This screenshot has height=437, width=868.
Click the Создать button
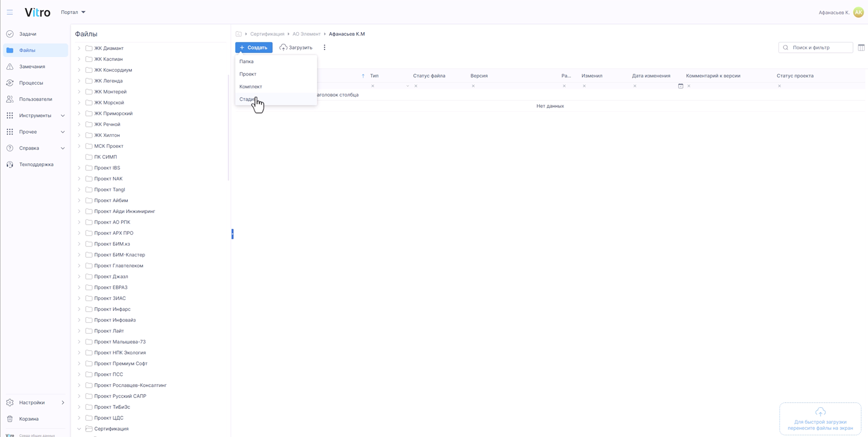point(254,47)
